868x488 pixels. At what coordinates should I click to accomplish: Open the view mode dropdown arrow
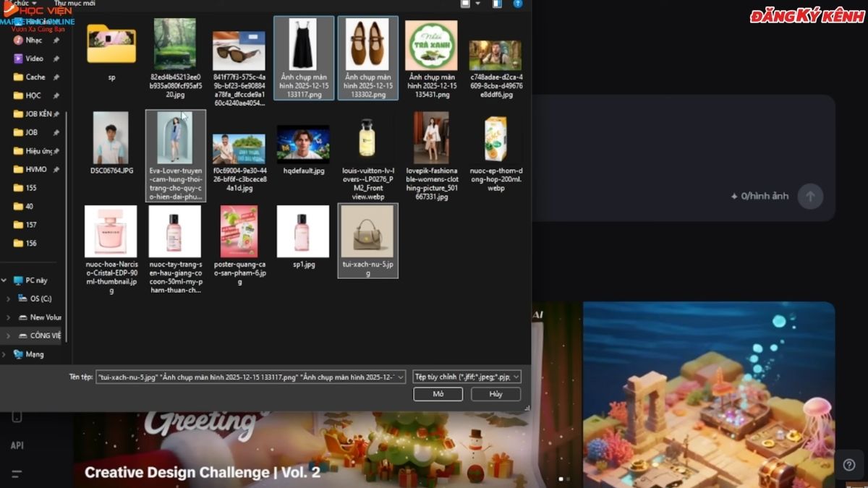478,4
